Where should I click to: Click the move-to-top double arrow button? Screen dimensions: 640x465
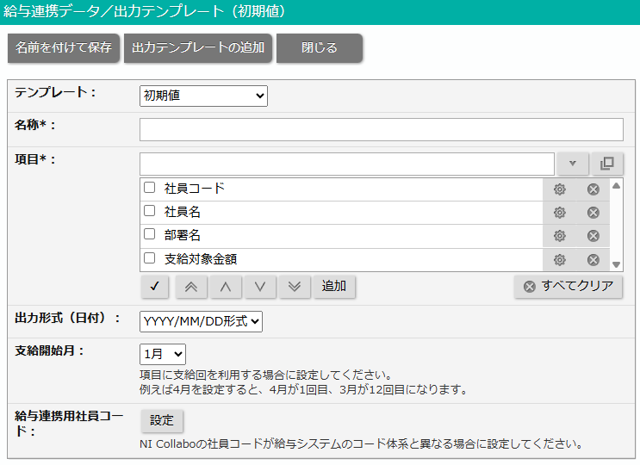[189, 286]
